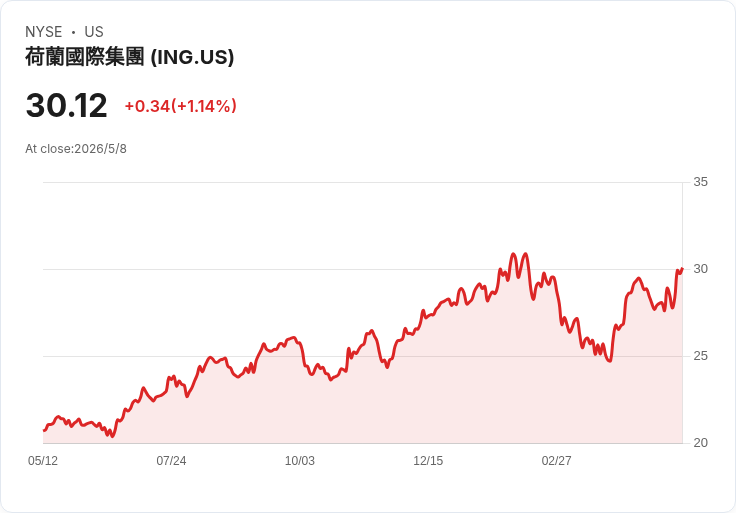Click the 35 price axis label
This screenshot has width=736, height=513.
[700, 182]
